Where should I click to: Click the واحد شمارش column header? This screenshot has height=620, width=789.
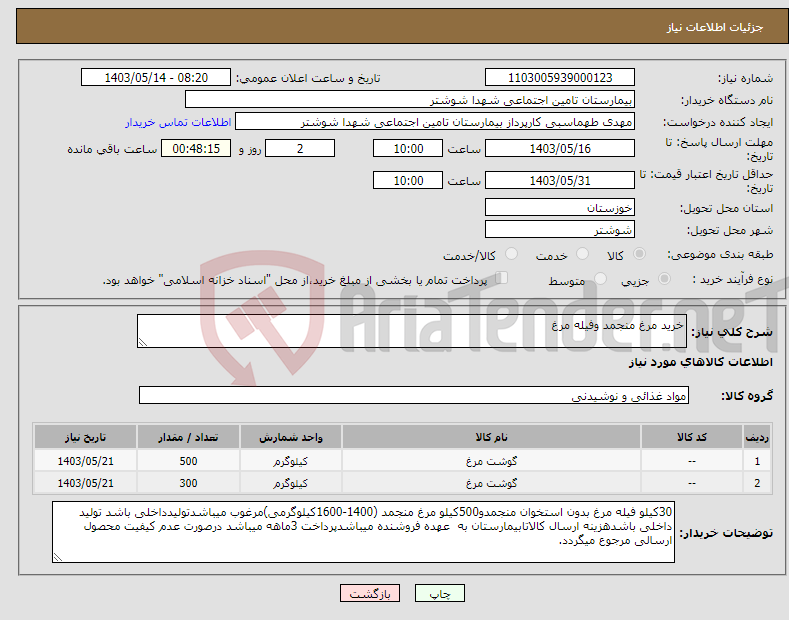tap(291, 437)
